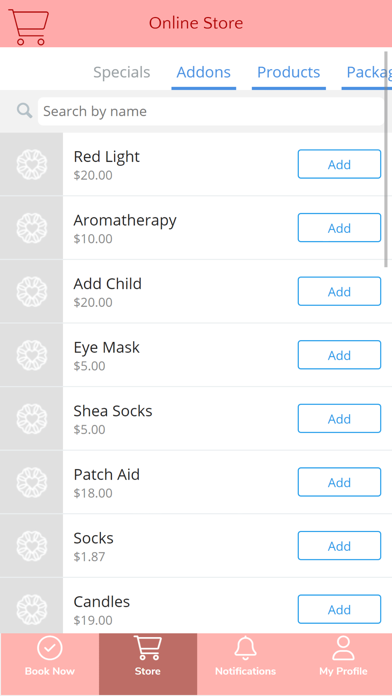Select the Addons tab
The height and width of the screenshot is (696, 392).
pos(204,72)
